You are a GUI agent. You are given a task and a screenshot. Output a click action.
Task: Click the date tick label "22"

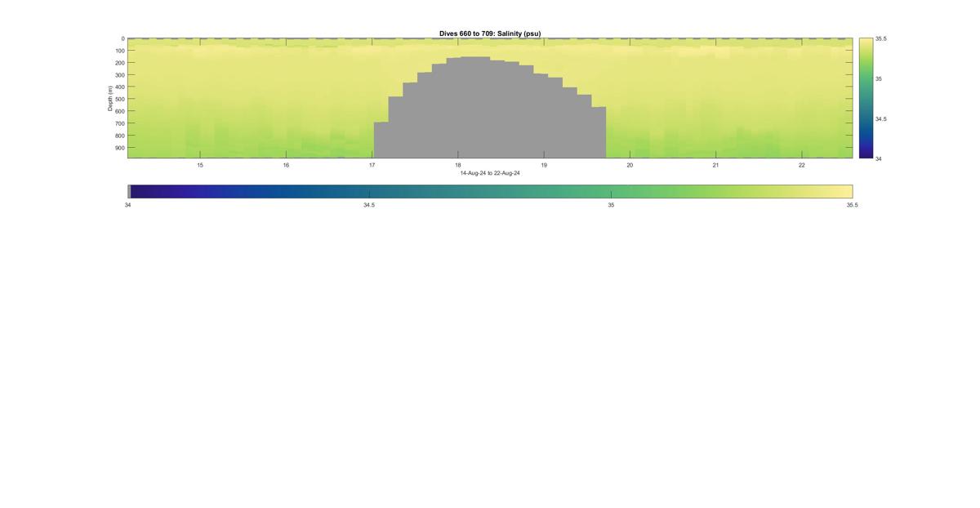click(x=802, y=165)
